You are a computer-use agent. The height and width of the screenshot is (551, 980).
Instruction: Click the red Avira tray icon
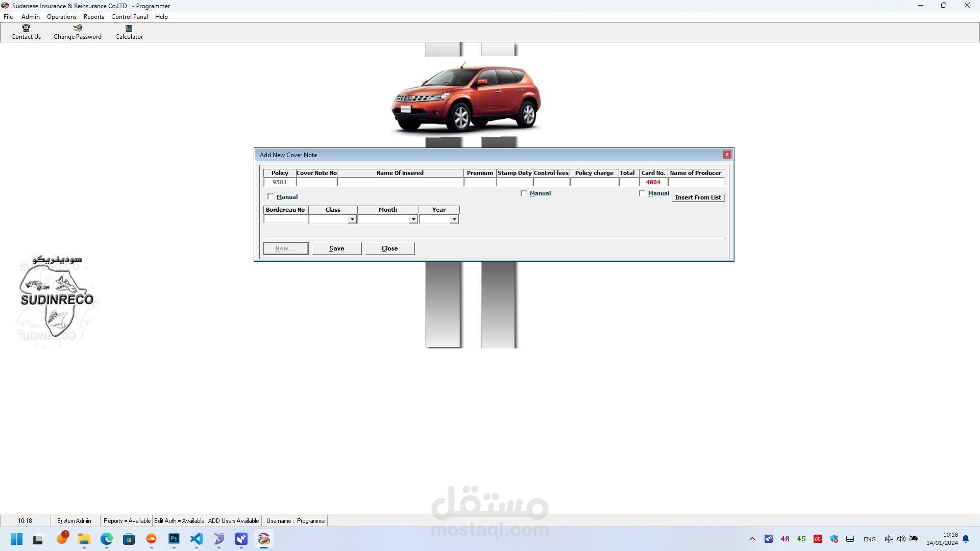click(818, 539)
